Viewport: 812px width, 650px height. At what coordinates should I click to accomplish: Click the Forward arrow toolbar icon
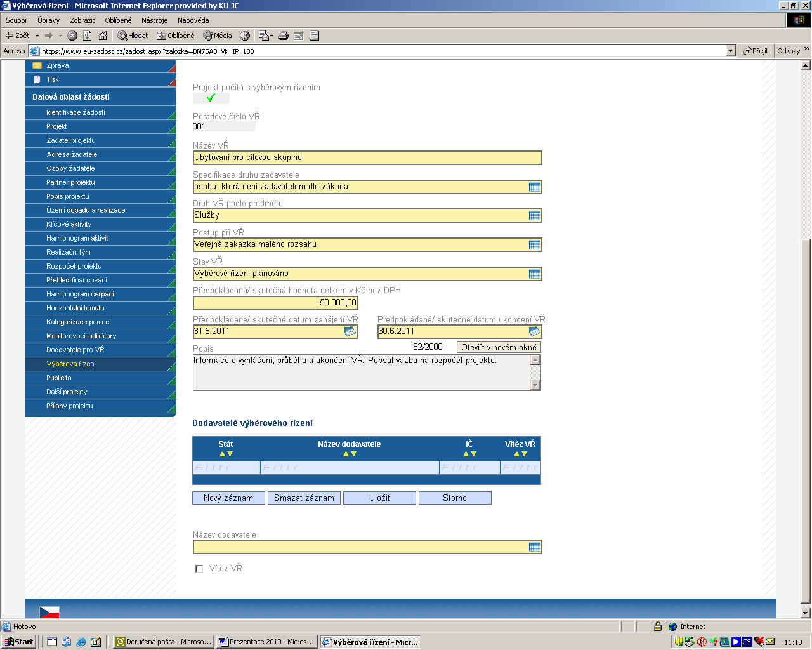48,36
